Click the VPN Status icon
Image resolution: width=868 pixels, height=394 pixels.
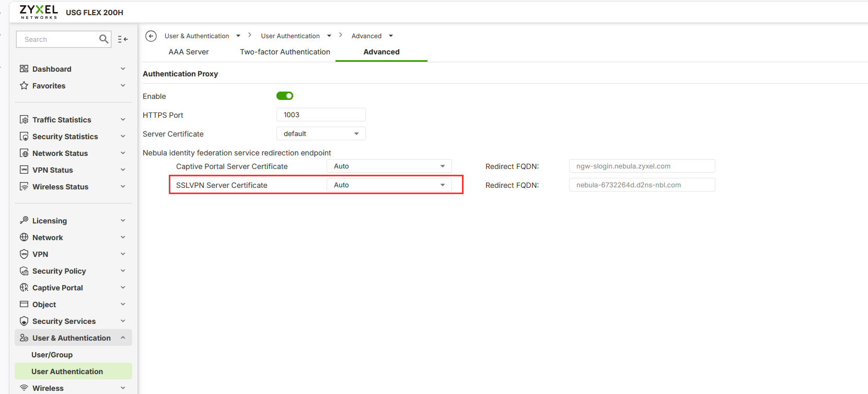coord(24,170)
